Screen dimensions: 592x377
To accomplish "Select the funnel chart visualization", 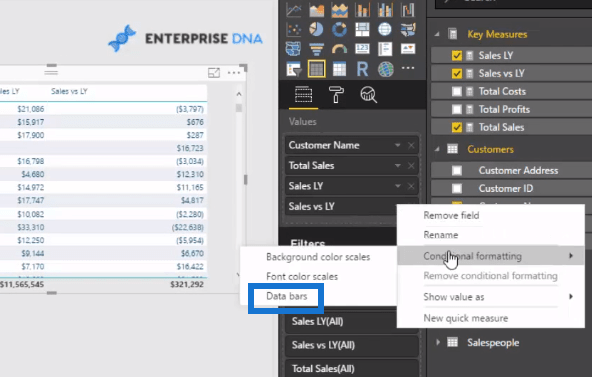I will (x=316, y=49).
